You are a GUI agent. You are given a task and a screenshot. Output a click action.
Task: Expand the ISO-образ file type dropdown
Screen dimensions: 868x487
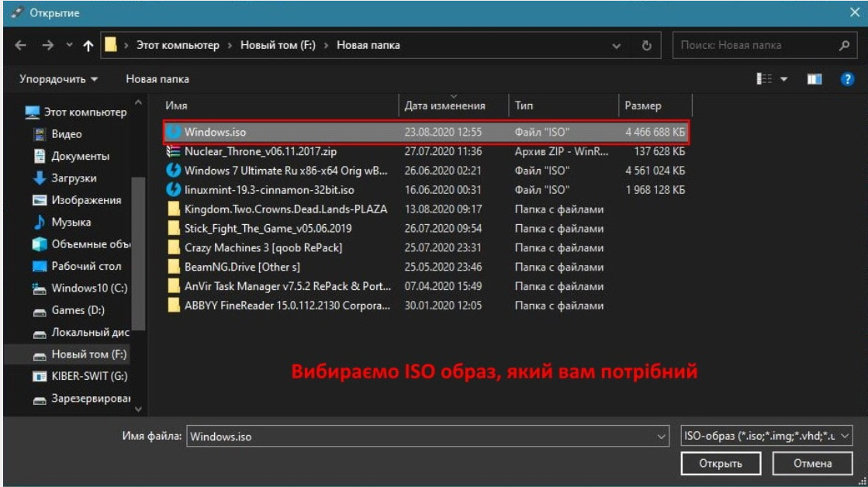pyautogui.click(x=845, y=437)
